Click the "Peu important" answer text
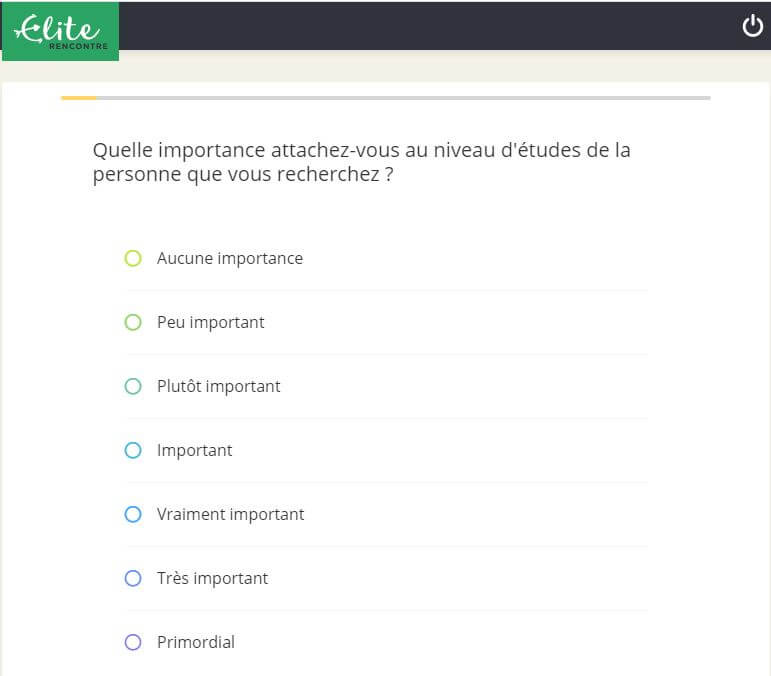Image resolution: width=771 pixels, height=676 pixels. [x=210, y=323]
